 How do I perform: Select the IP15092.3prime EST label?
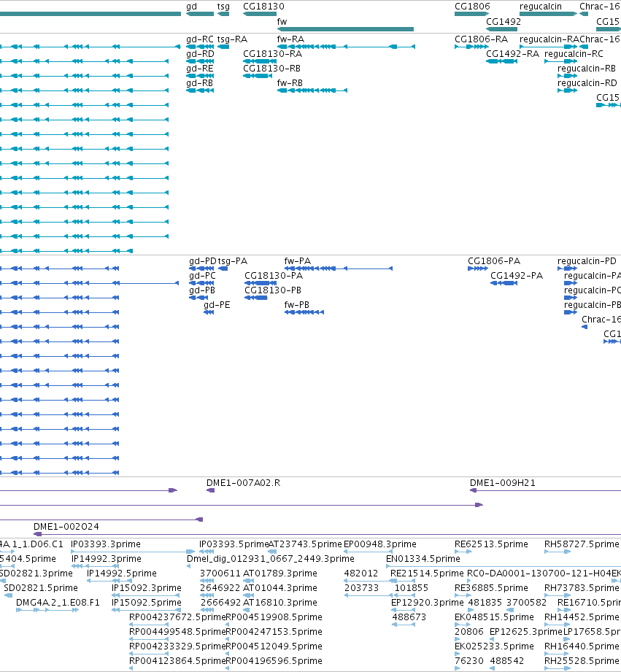147,588
